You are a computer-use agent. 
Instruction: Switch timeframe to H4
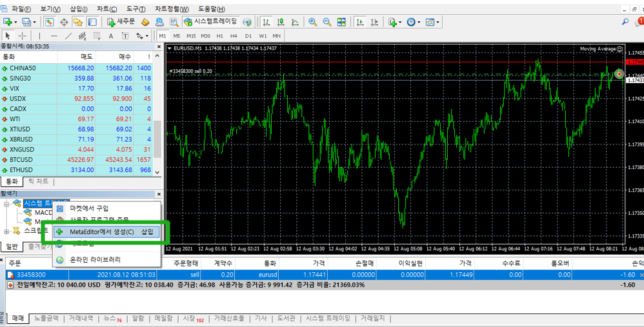pos(234,35)
